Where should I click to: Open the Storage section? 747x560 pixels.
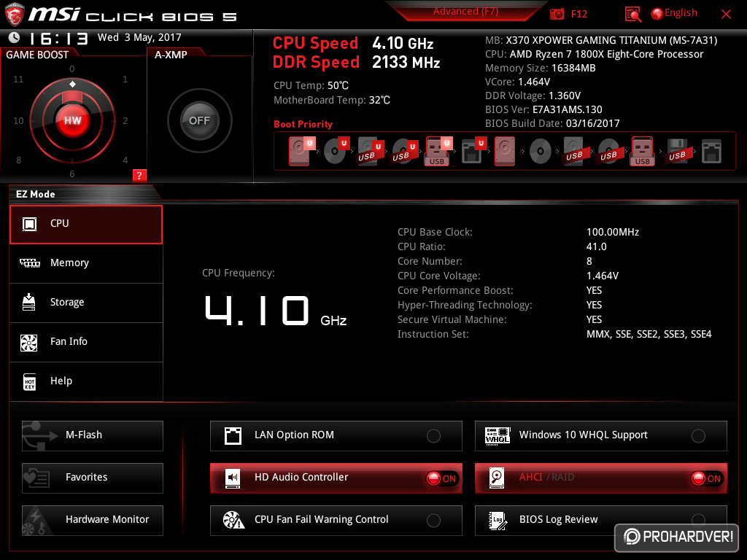86,303
